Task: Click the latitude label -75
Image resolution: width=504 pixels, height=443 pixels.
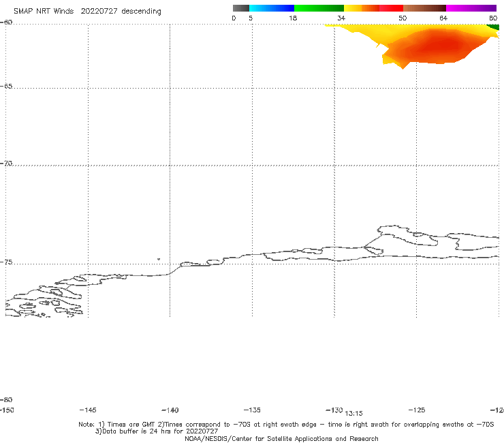Action: click(6, 262)
